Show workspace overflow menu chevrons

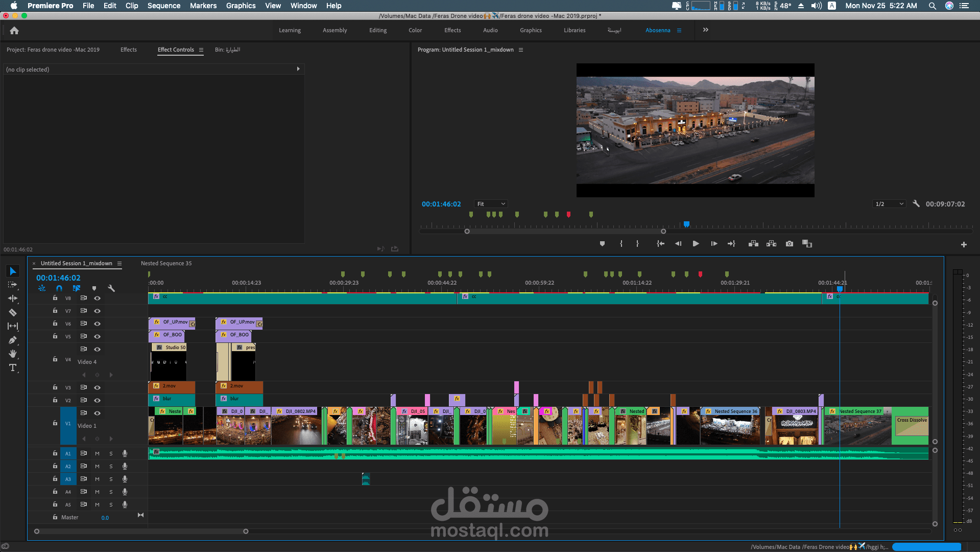point(706,30)
